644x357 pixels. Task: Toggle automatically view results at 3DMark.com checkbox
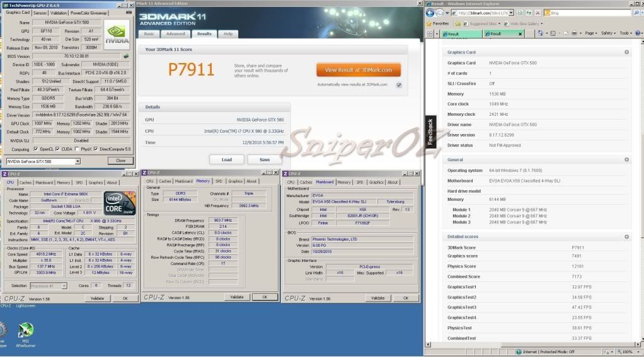click(399, 84)
